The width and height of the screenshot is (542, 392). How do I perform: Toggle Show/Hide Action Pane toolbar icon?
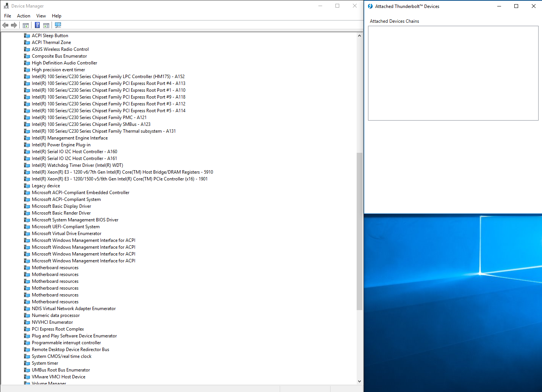(46, 25)
